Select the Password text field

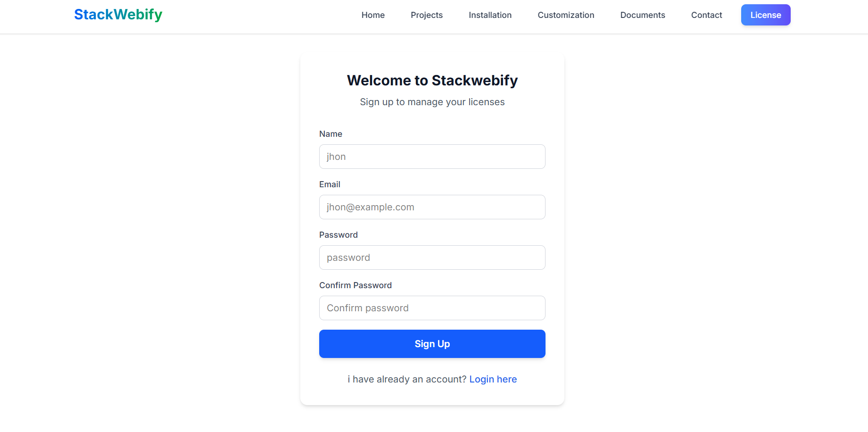tap(432, 258)
